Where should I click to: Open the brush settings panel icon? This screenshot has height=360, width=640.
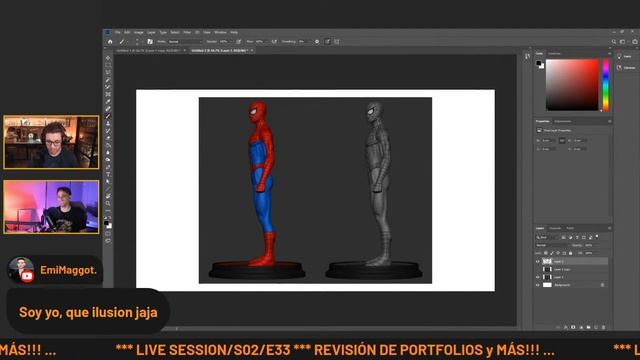click(x=150, y=42)
